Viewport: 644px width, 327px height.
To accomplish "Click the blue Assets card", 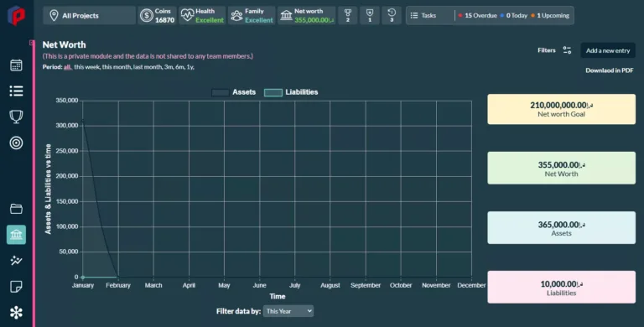I will point(561,228).
